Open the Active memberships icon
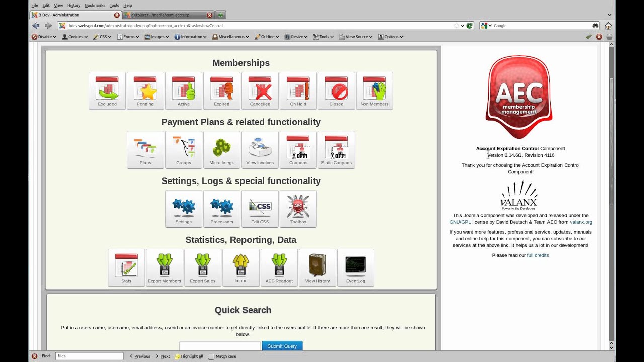The width and height of the screenshot is (644, 362). [x=184, y=90]
